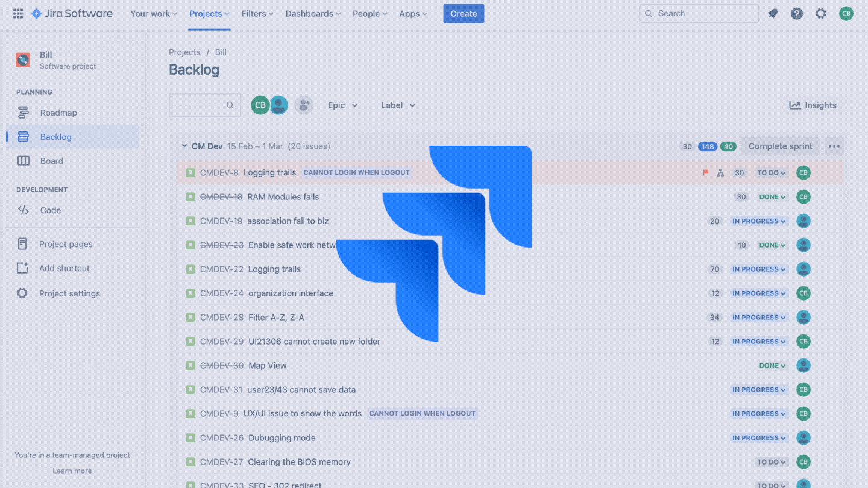The image size is (868, 488).
Task: Open the help question mark icon
Action: tap(797, 13)
